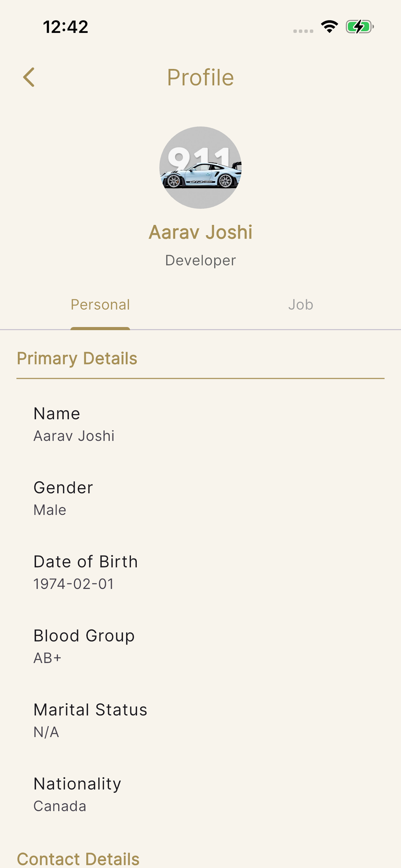This screenshot has width=401, height=868.
Task: Expand the Contact Details section
Action: [x=78, y=859]
